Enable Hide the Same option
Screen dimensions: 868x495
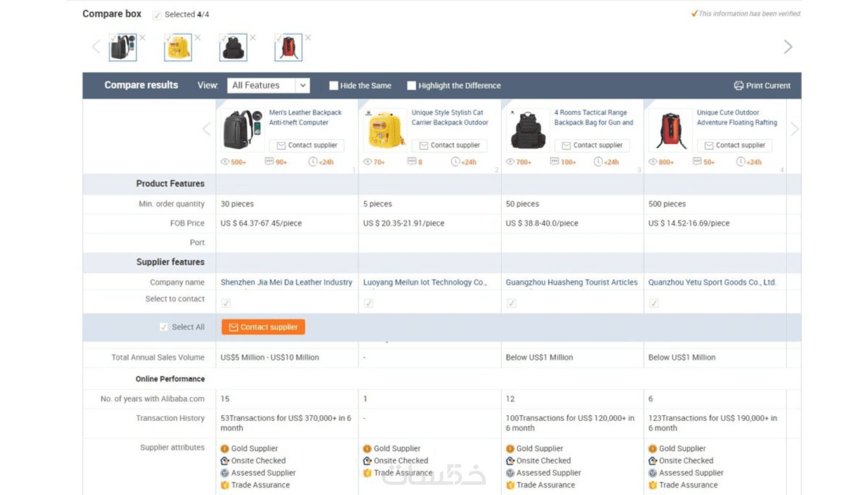[333, 86]
